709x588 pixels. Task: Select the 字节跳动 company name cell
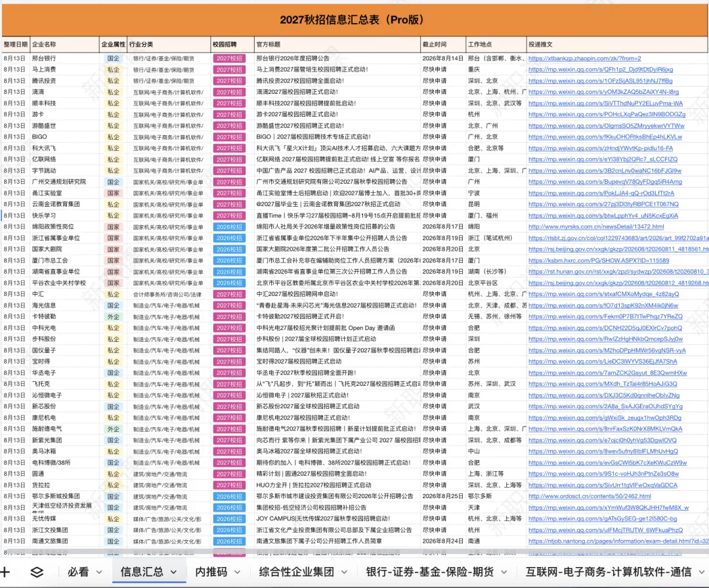(x=64, y=171)
